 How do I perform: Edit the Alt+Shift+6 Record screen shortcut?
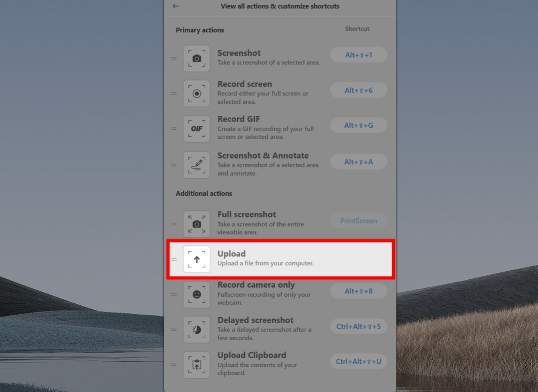pos(358,90)
